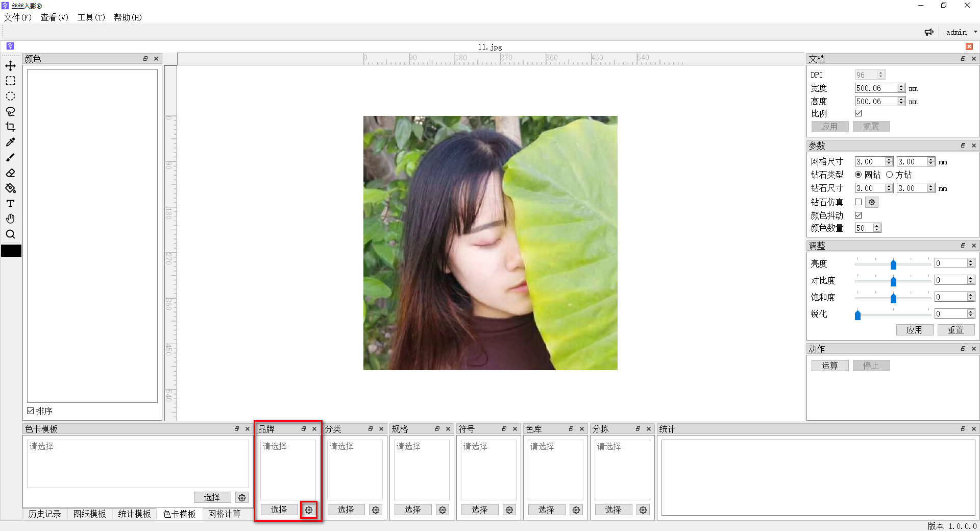
Task: Choose the Lasso selection tool
Action: (x=10, y=111)
